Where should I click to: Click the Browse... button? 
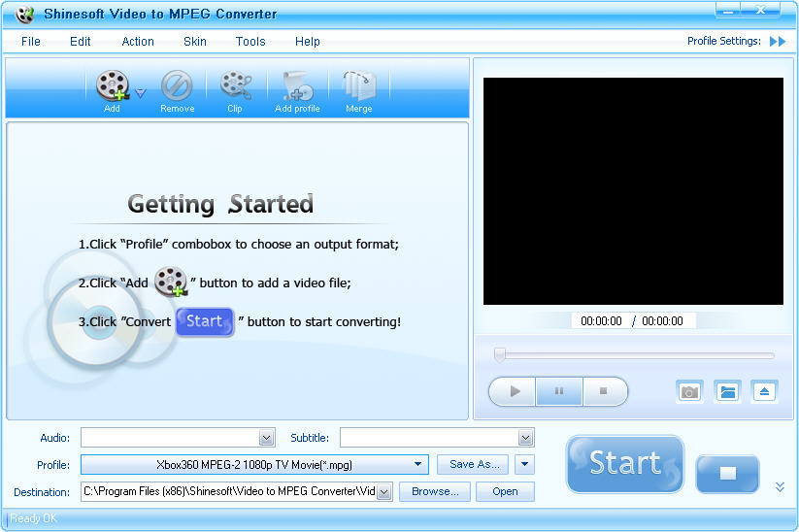(435, 492)
